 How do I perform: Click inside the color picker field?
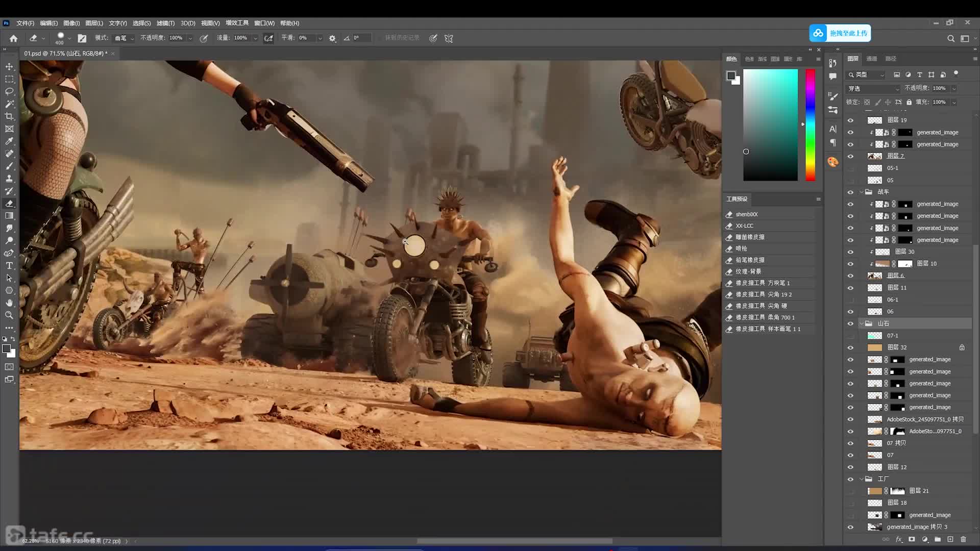770,125
